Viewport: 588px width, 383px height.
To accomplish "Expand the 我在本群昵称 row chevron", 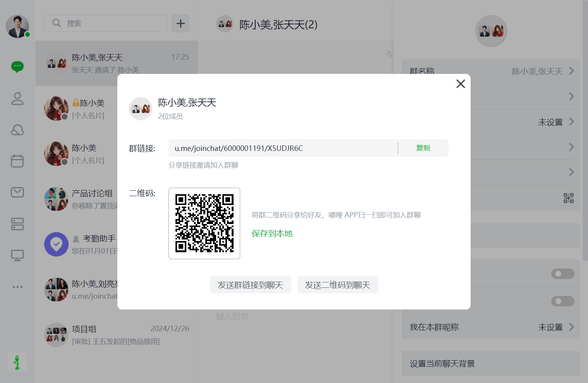I will pyautogui.click(x=571, y=327).
